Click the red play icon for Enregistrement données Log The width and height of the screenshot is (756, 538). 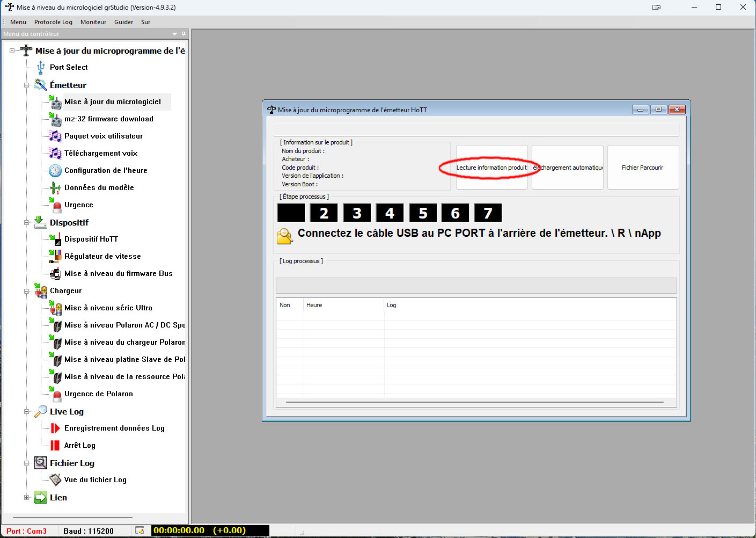55,428
